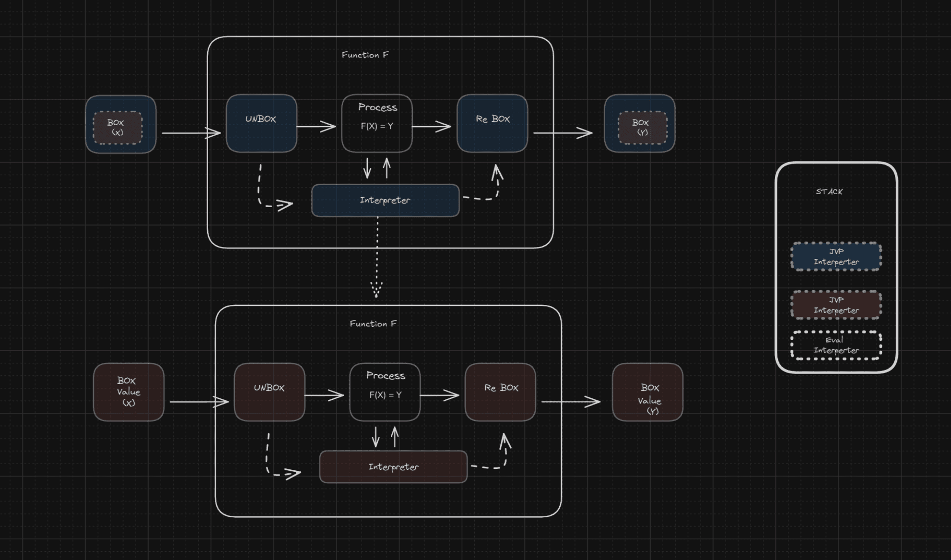Select the blue UNBOX node
The image size is (951, 560).
click(261, 123)
